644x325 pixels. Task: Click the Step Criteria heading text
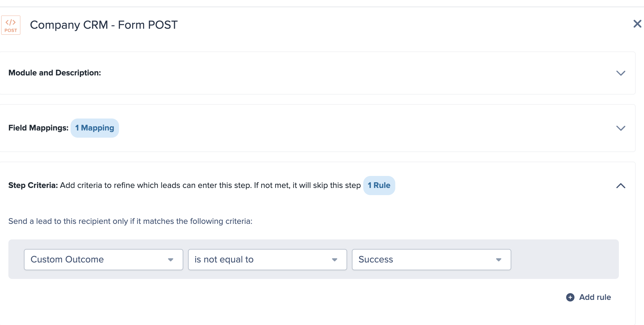tap(33, 185)
